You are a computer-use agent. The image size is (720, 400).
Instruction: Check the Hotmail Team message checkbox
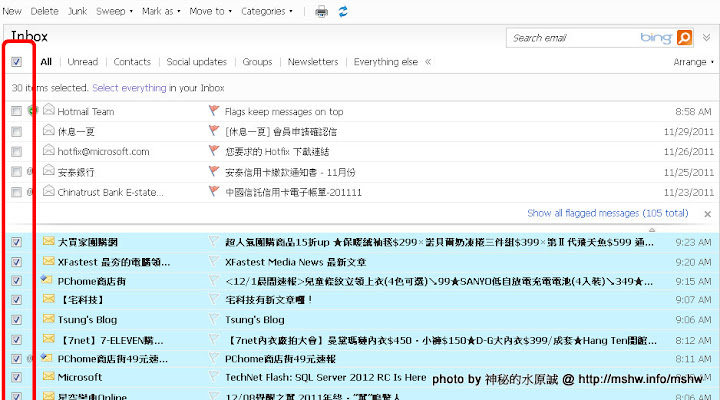click(x=17, y=111)
